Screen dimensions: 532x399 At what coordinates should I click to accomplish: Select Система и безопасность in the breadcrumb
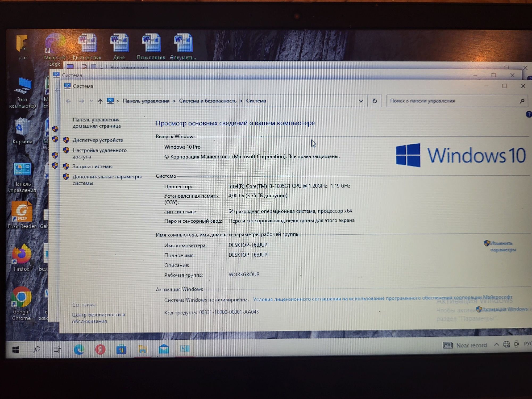point(208,101)
